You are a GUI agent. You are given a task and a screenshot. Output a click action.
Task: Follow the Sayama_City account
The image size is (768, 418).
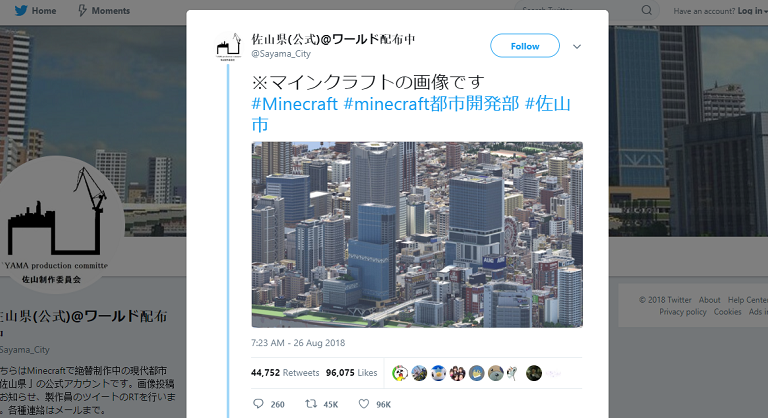525,46
